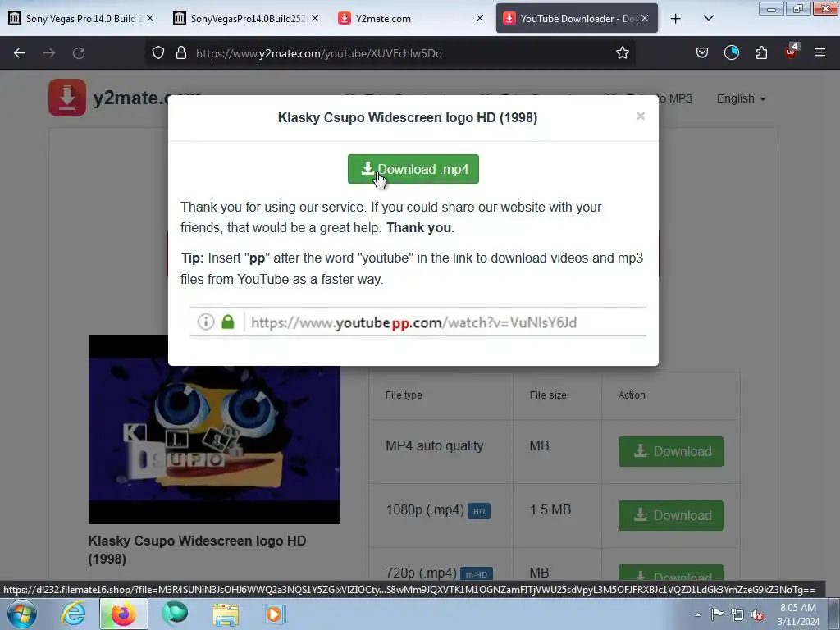
Task: Bookmark this page with star icon
Action: pyautogui.click(x=622, y=53)
